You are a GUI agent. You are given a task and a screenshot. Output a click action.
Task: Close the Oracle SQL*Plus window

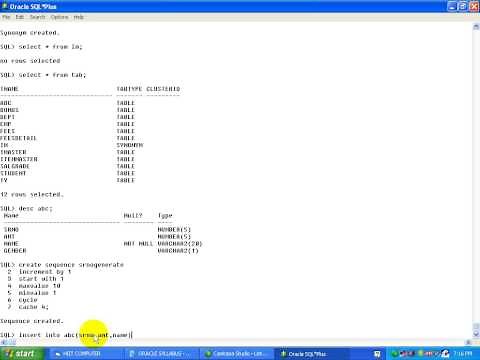click(474, 6)
